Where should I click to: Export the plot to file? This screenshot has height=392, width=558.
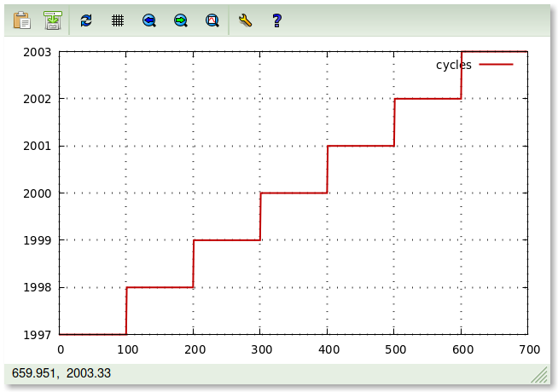coord(53,20)
